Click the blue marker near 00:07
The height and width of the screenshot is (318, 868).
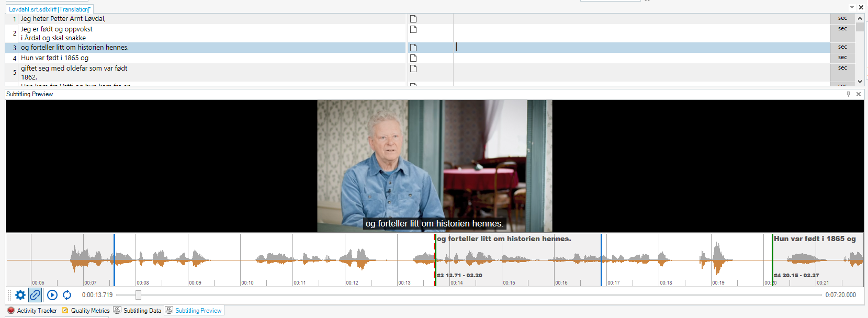pos(114,260)
